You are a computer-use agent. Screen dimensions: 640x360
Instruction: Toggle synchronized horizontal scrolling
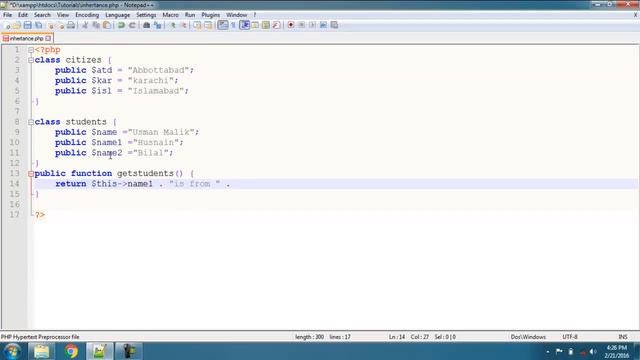click(x=208, y=25)
